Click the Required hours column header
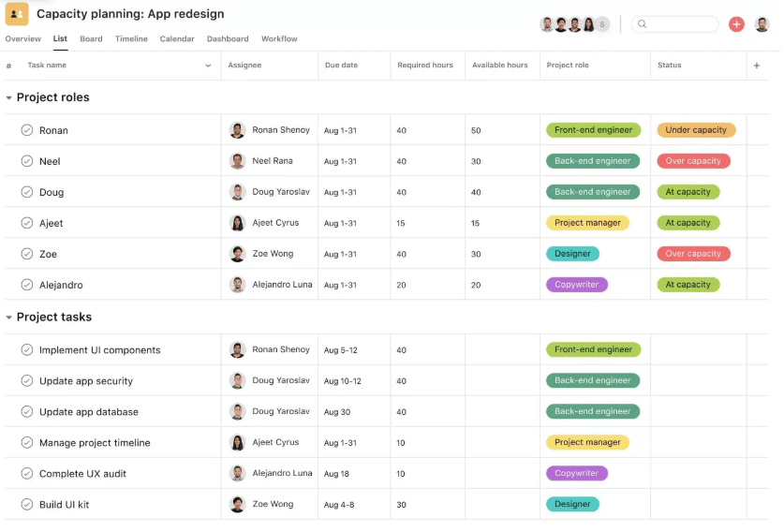Image resolution: width=784 pixels, height=532 pixels. pyautogui.click(x=425, y=66)
